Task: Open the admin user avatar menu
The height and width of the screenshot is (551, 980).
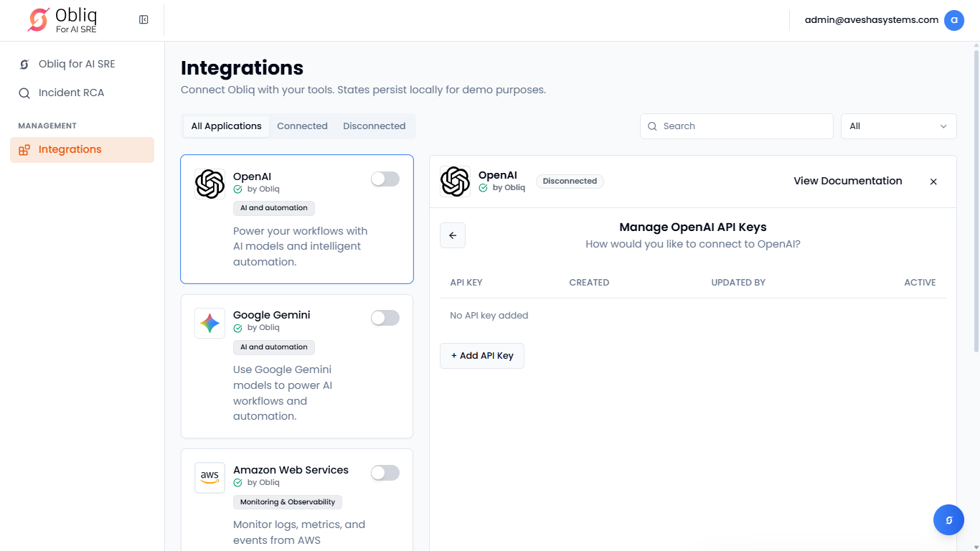Action: [953, 20]
